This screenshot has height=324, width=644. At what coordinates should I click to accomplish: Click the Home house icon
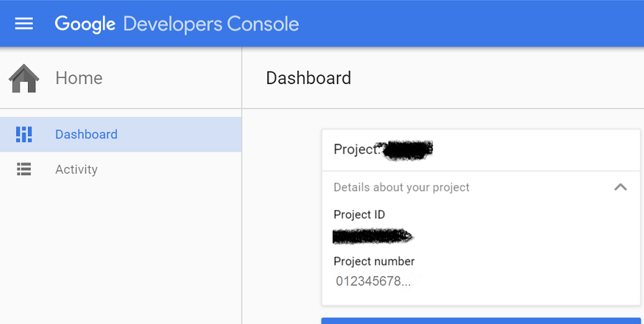pyautogui.click(x=24, y=78)
